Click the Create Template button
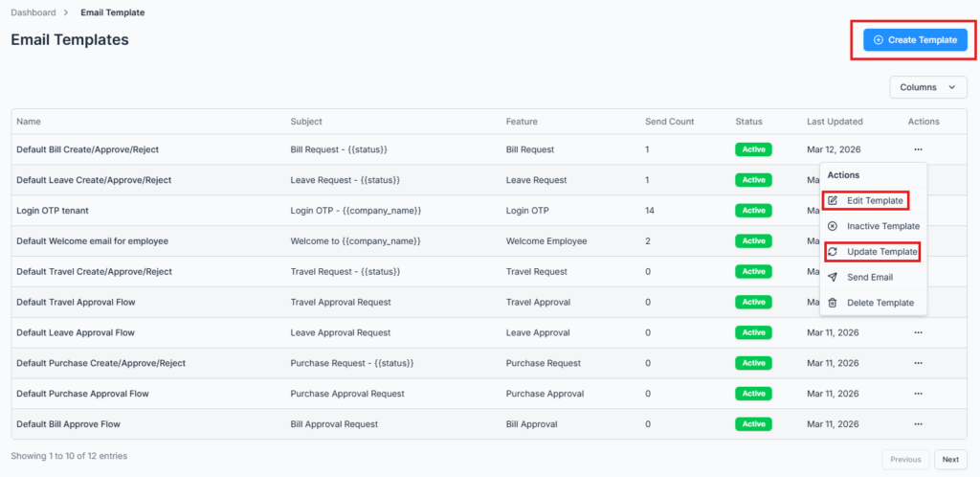980x477 pixels. [915, 40]
